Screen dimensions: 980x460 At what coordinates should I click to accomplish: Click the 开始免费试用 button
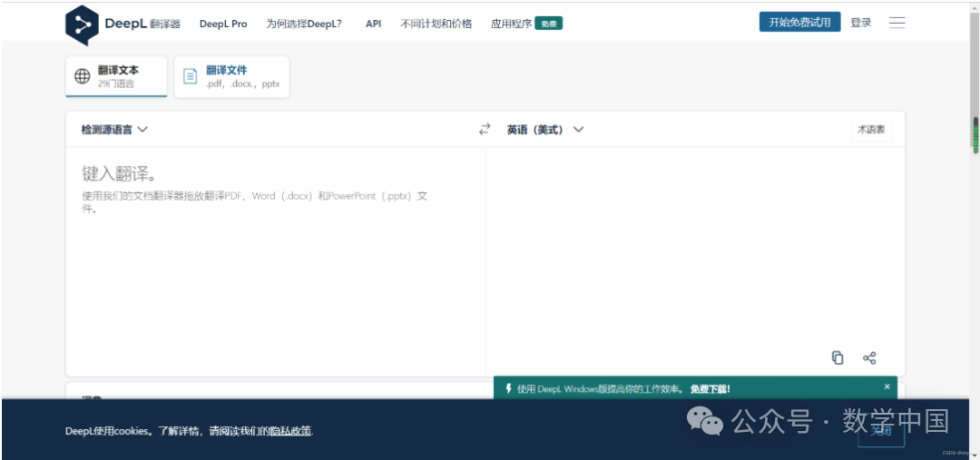800,22
